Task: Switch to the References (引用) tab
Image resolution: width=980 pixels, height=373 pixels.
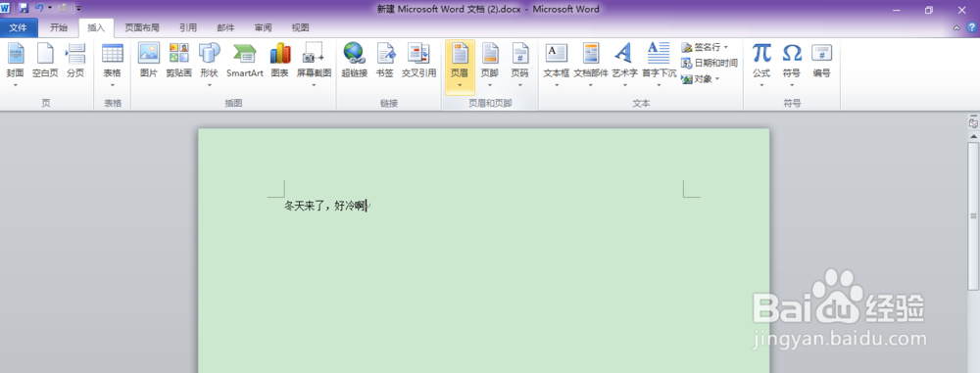Action: pos(187,27)
